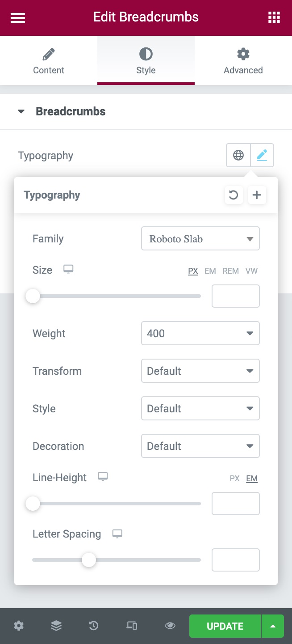292x644 pixels.
Task: Click the global typography globe icon
Action: 238,155
